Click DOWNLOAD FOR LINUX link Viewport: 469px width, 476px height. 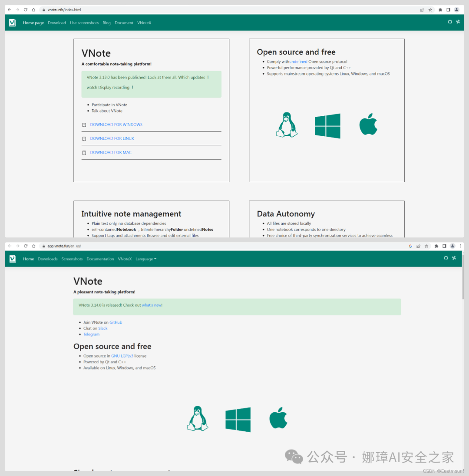pos(112,138)
